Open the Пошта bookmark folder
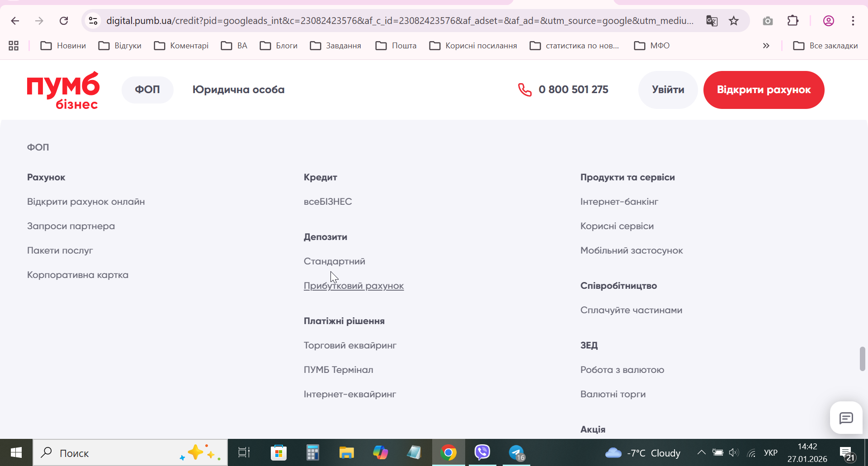868x466 pixels. point(396,46)
